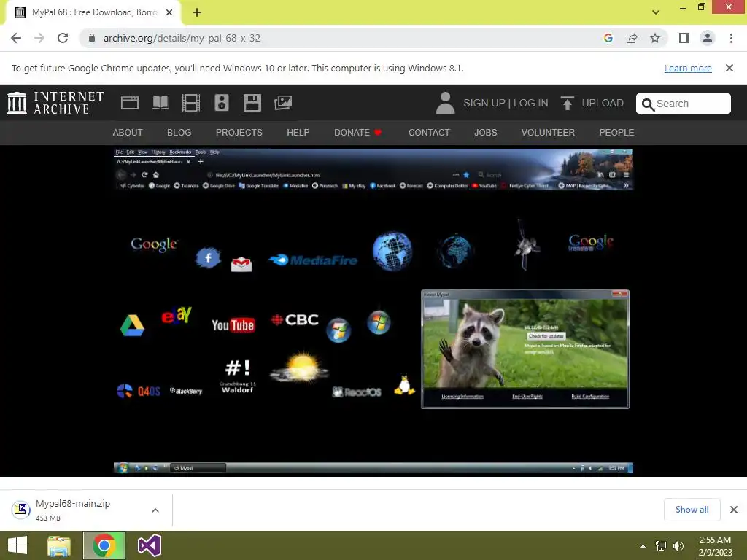
Task: Click the Archive Search input field
Action: click(x=683, y=104)
